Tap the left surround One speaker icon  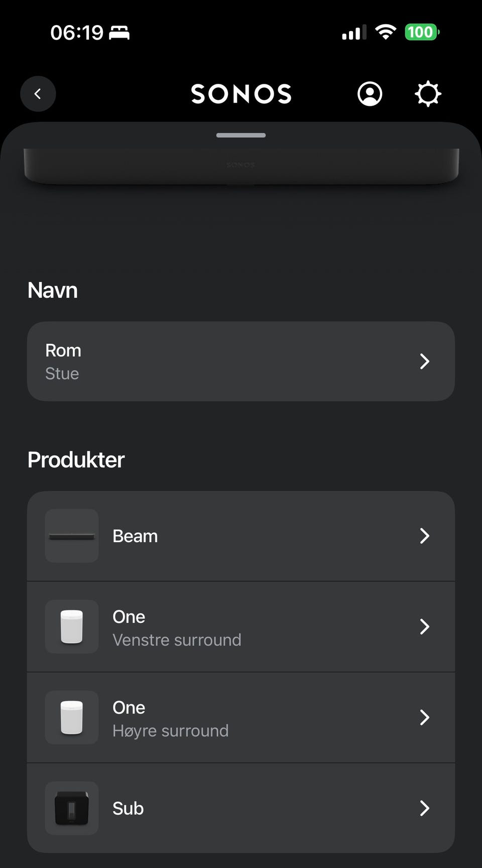pyautogui.click(x=72, y=627)
